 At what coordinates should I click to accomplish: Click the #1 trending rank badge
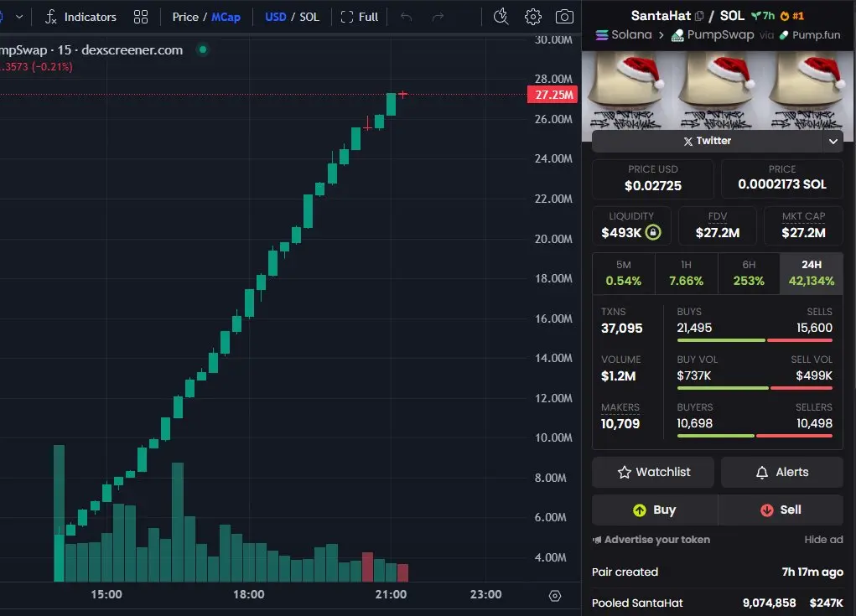coord(792,17)
